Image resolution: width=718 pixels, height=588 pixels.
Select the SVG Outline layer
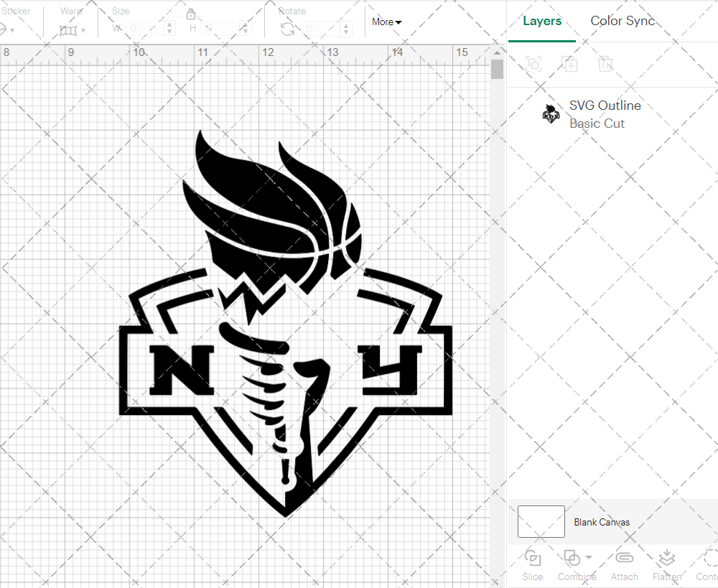605,105
